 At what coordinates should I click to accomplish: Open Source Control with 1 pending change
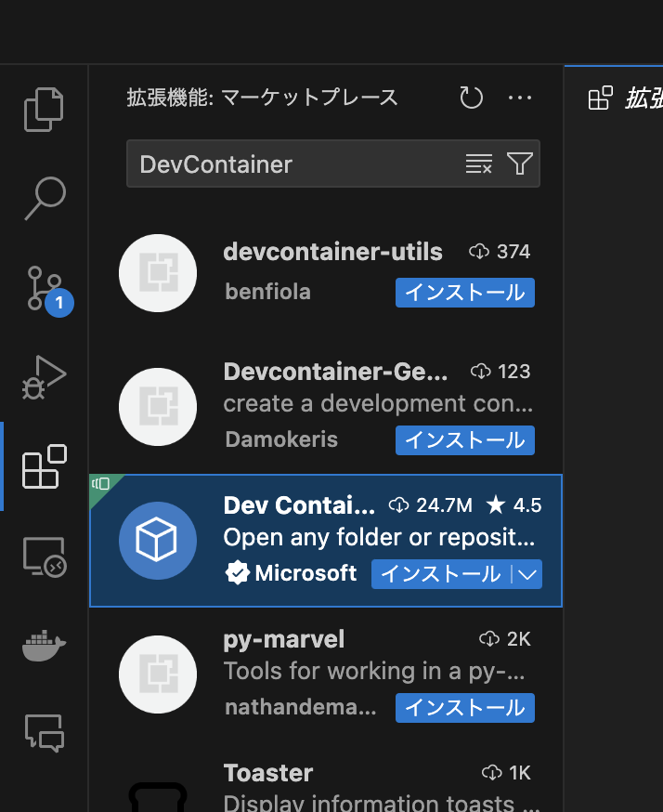48,290
